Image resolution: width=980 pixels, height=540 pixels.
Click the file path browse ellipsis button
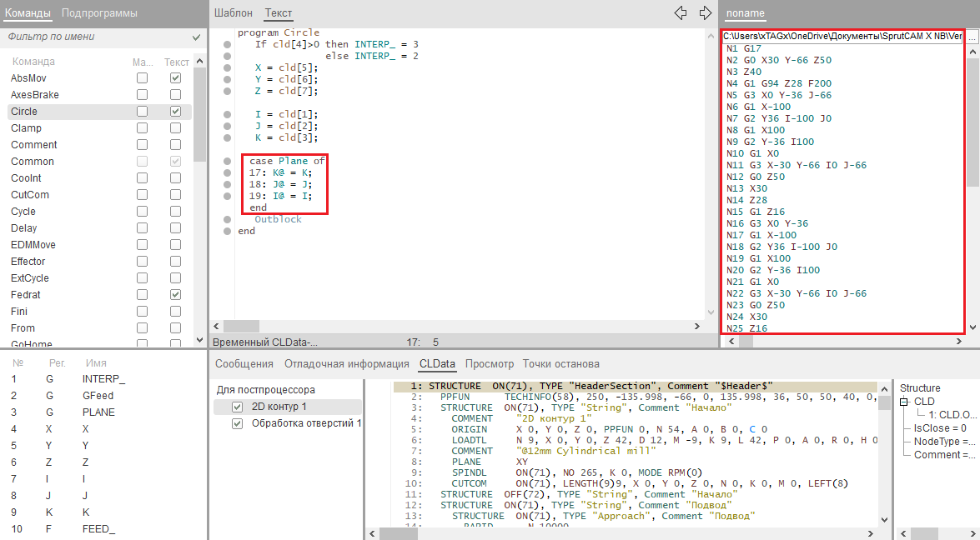(x=972, y=37)
